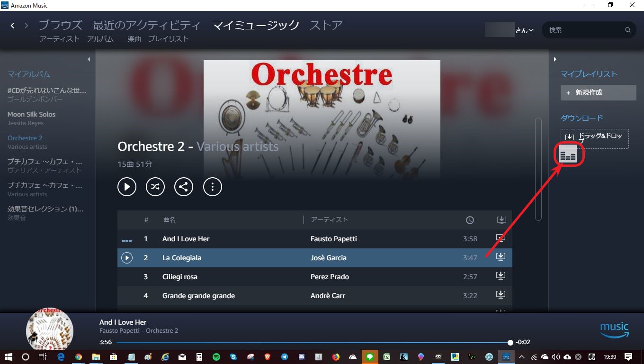Click artist Andrè Carr in track list
Viewport: 644px width, 364px height.
[x=328, y=296]
